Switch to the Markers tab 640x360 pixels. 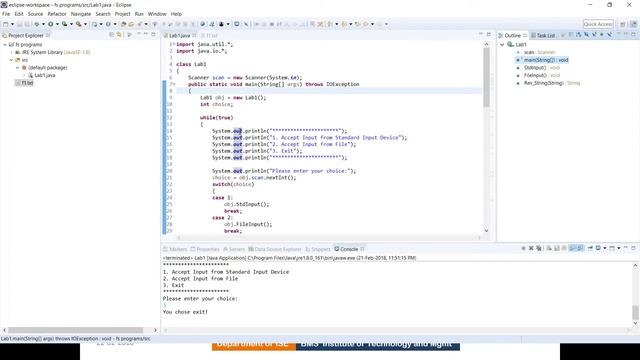pyautogui.click(x=175, y=249)
